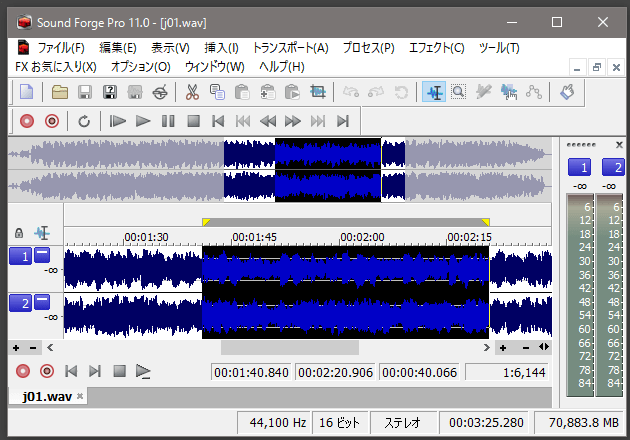Click the left yellow selection marker
Image resolution: width=630 pixels, height=440 pixels.
pos(206,222)
